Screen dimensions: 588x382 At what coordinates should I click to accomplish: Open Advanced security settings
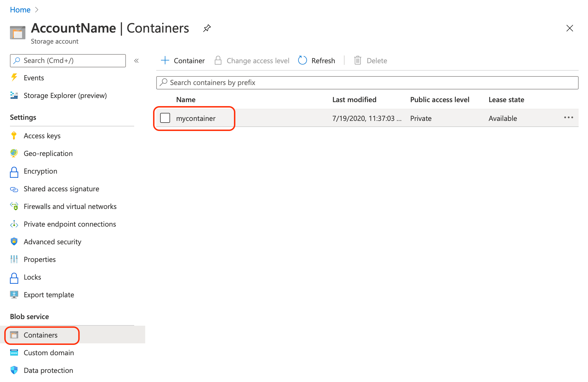pyautogui.click(x=52, y=242)
